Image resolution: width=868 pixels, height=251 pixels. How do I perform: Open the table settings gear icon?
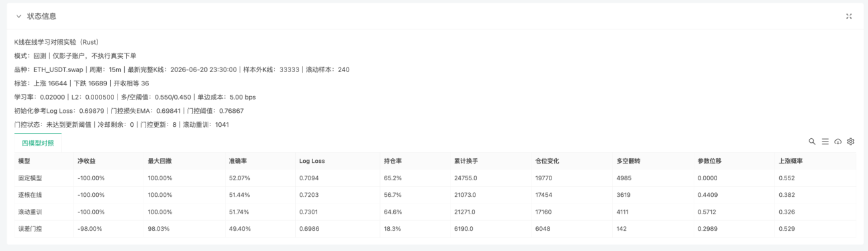(851, 142)
